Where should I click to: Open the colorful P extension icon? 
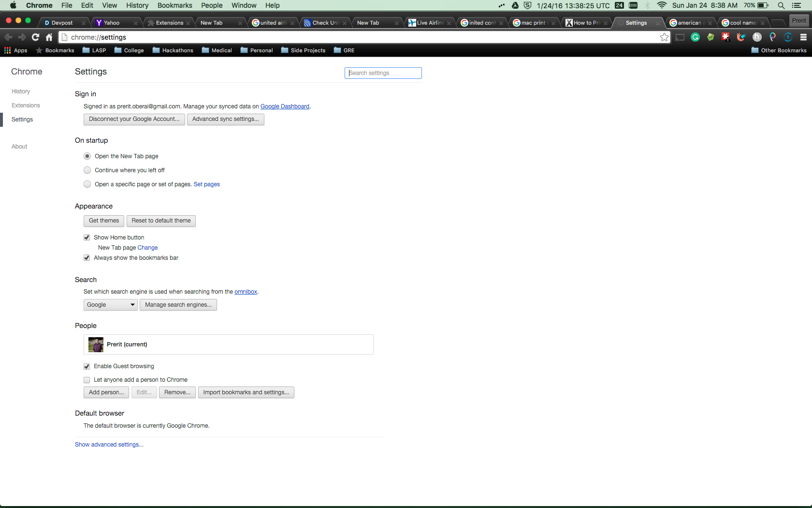[772, 37]
